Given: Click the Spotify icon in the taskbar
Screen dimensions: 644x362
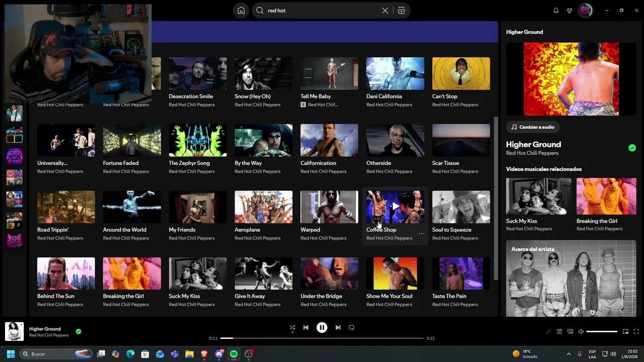Looking at the screenshot, I should coord(234,354).
